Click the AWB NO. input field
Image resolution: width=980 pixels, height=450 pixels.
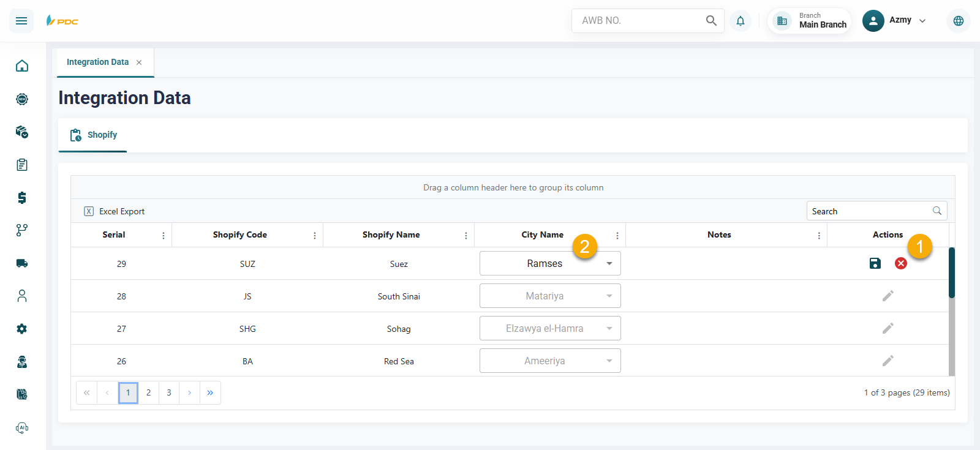pos(640,21)
